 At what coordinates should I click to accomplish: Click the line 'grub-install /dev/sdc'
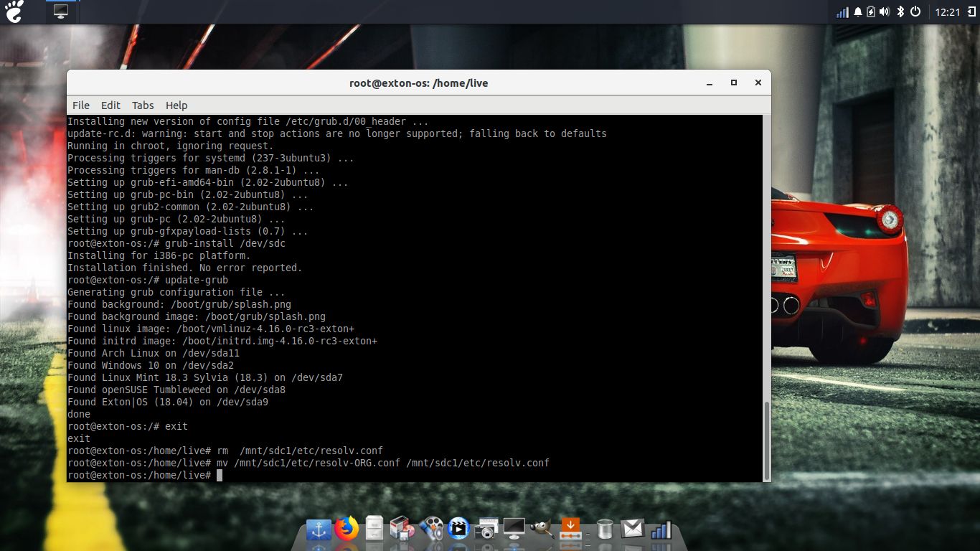click(x=176, y=243)
